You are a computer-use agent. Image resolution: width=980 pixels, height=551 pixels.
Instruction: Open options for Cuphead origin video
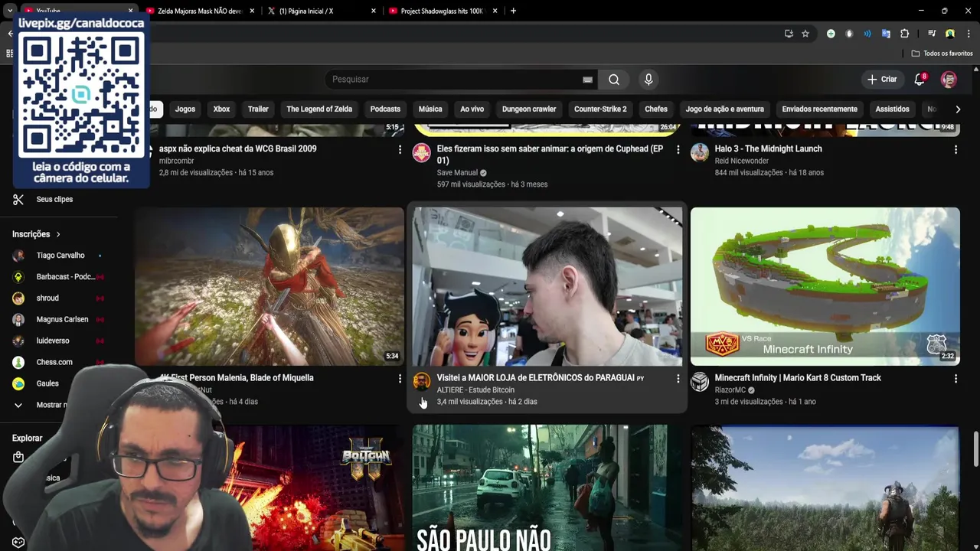[678, 149]
